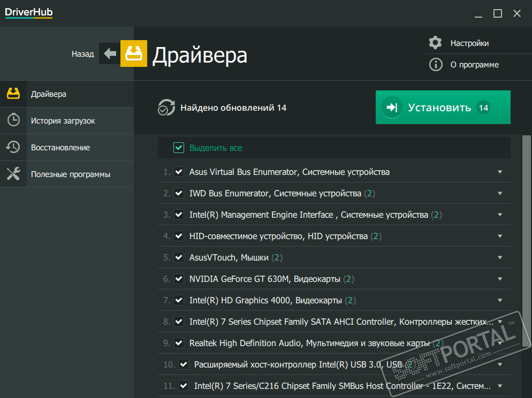Viewport: 532px width, 398px height.
Task: Toggle the Выделить все checkbox
Action: 179,148
